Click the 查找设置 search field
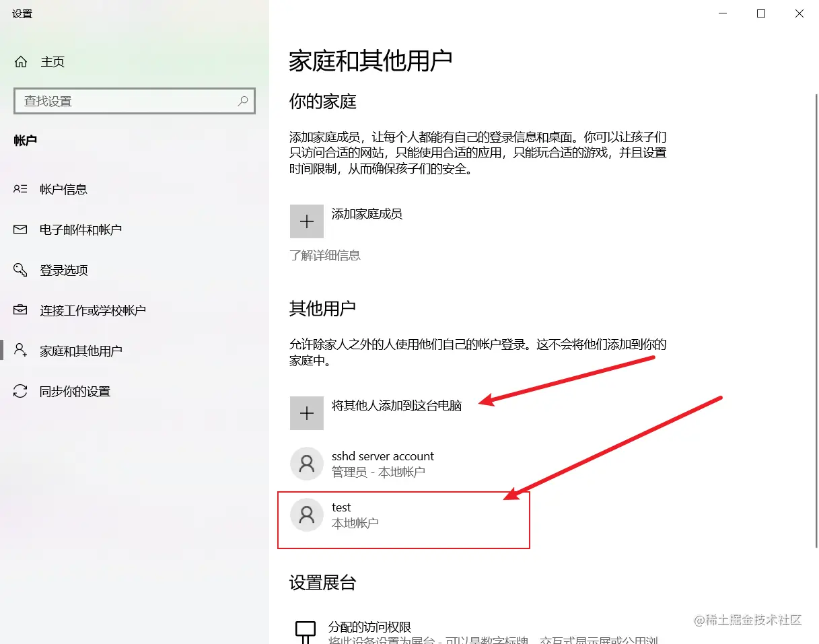Image resolution: width=819 pixels, height=644 pixels. pos(135,101)
